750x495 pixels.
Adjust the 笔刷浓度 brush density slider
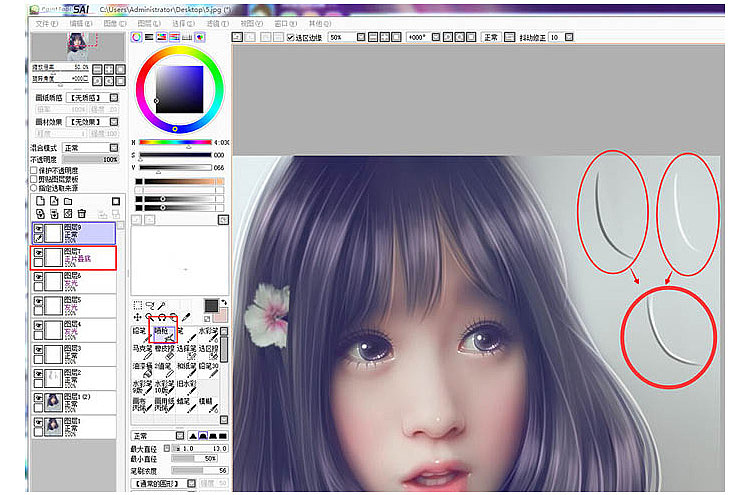tap(199, 471)
